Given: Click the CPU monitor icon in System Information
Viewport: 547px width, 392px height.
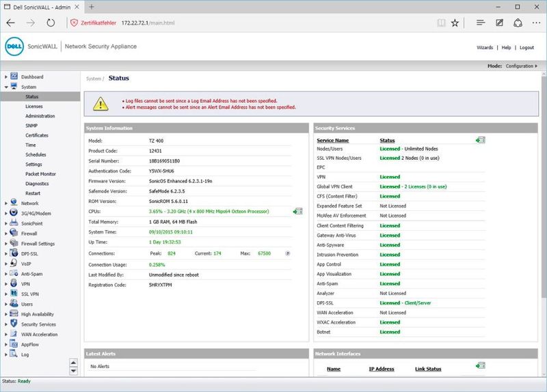Looking at the screenshot, I should 297,211.
